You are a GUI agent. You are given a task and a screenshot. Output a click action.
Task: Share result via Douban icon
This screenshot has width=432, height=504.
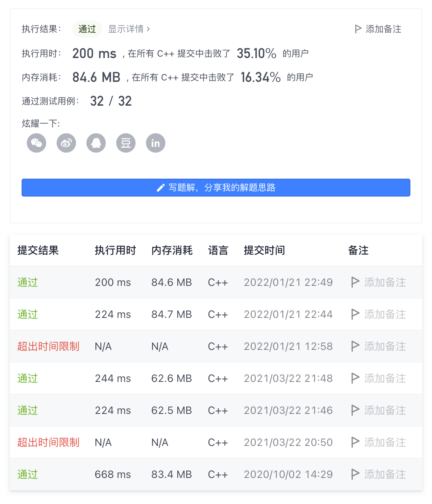pyautogui.click(x=126, y=143)
